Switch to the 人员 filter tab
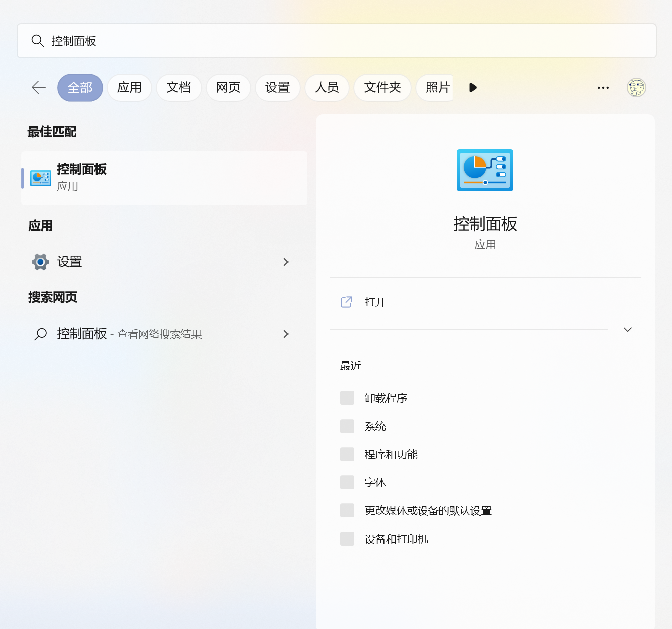The height and width of the screenshot is (629, 672). (x=327, y=88)
